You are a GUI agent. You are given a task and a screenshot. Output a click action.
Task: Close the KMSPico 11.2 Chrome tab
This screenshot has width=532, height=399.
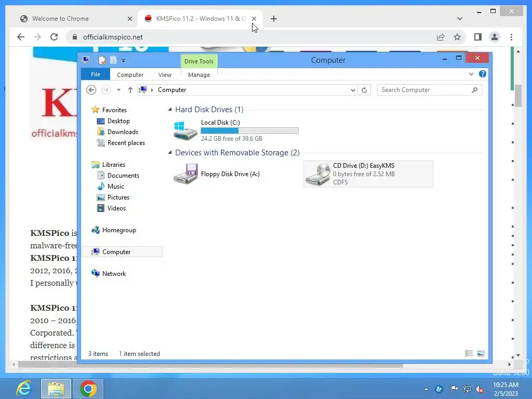click(254, 19)
